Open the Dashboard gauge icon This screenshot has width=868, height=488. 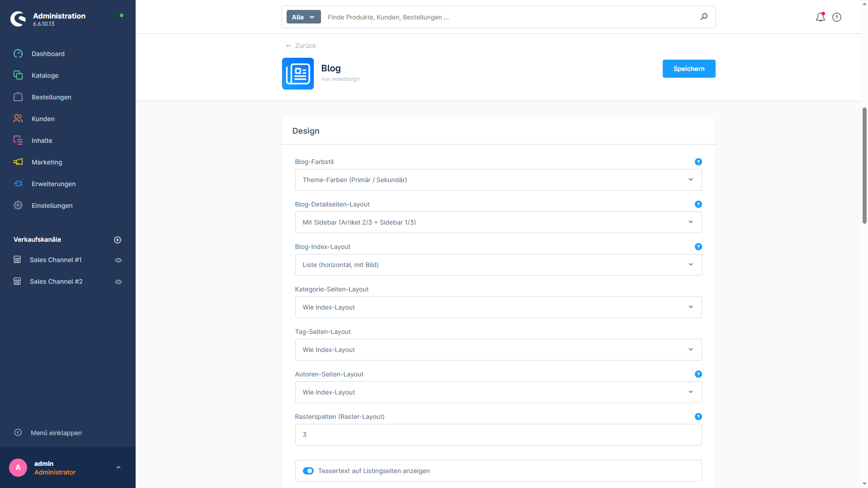[x=18, y=54]
